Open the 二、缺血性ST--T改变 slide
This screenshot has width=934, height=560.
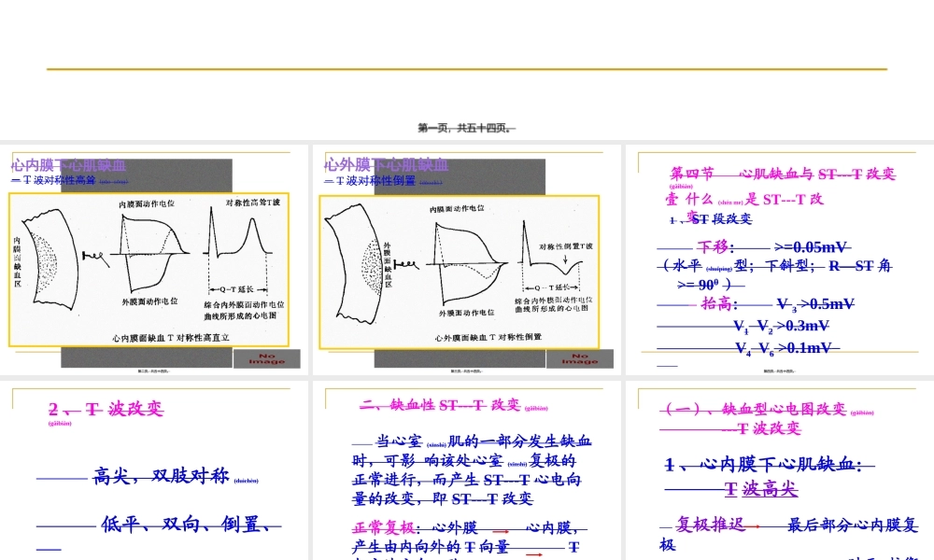(467, 467)
